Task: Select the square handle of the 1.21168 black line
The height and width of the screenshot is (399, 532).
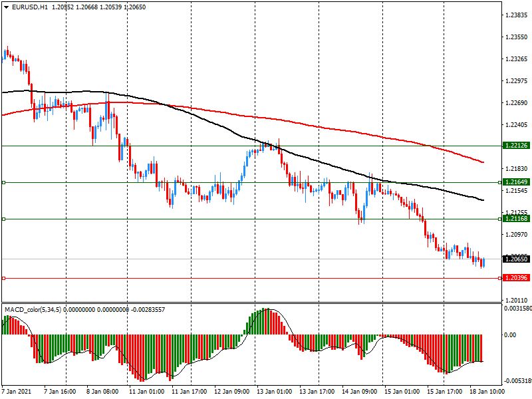Action: pos(3,219)
